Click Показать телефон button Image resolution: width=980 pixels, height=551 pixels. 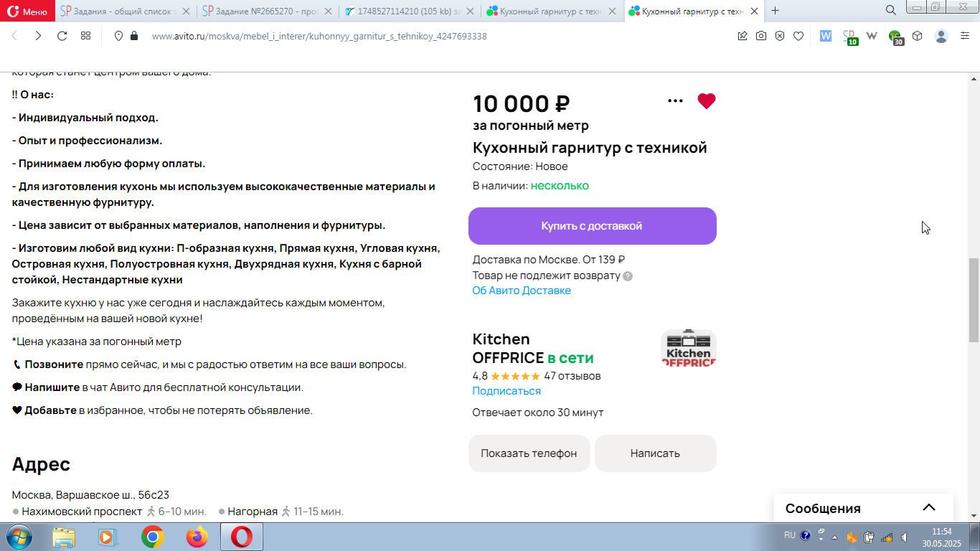529,453
